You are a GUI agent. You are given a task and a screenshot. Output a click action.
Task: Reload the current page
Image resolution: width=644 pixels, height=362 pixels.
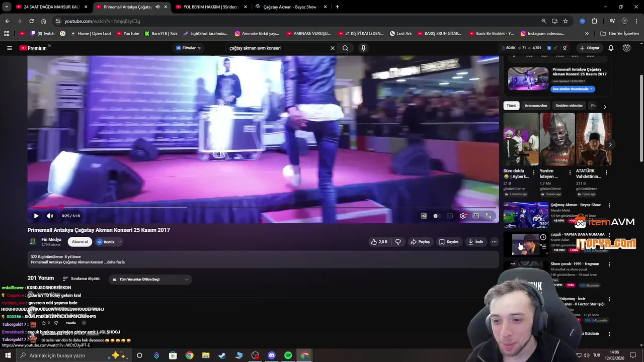pos(31,21)
